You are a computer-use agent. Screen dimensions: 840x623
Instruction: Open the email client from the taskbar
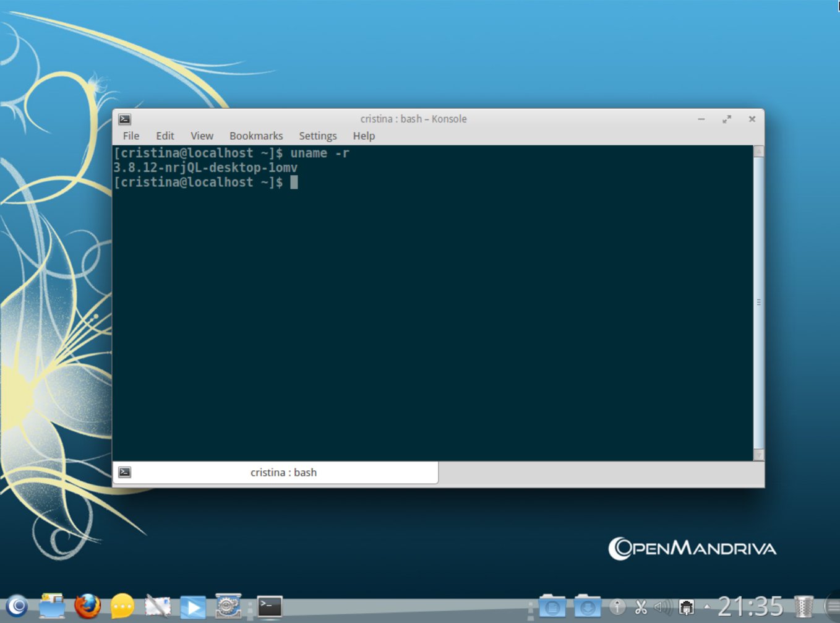point(156,606)
